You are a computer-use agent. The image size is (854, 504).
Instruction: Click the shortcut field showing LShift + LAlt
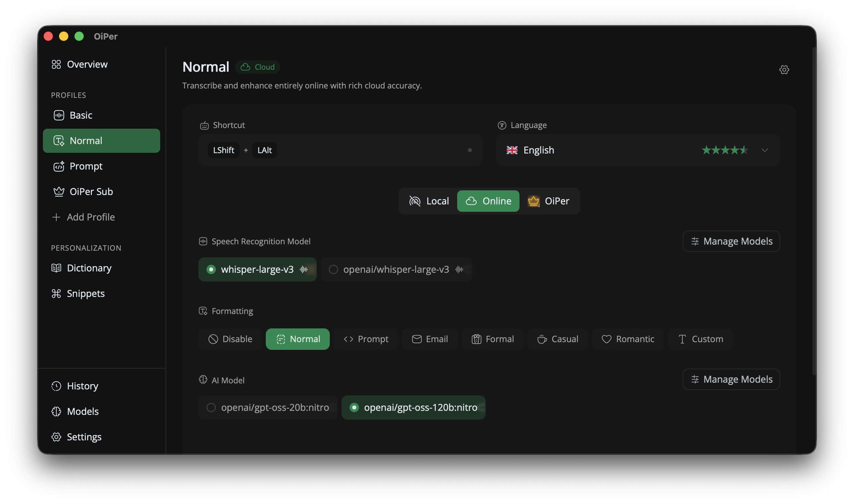[341, 150]
